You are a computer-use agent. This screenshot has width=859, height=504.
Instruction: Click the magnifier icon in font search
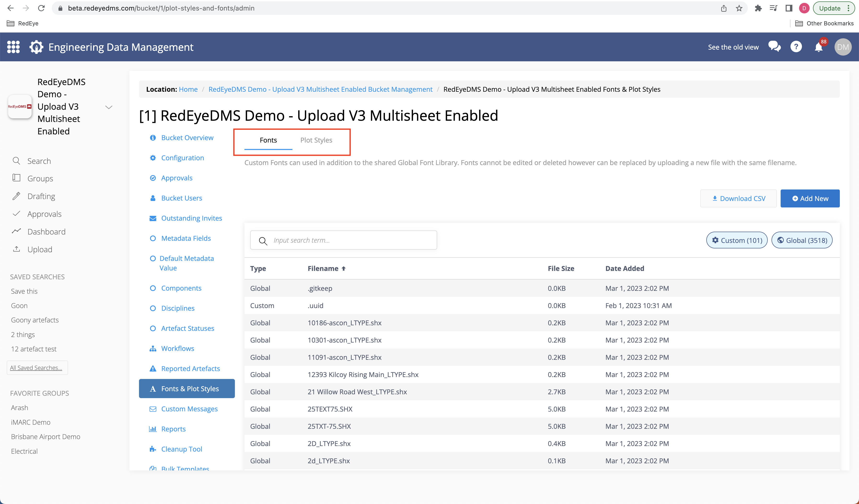tap(262, 241)
